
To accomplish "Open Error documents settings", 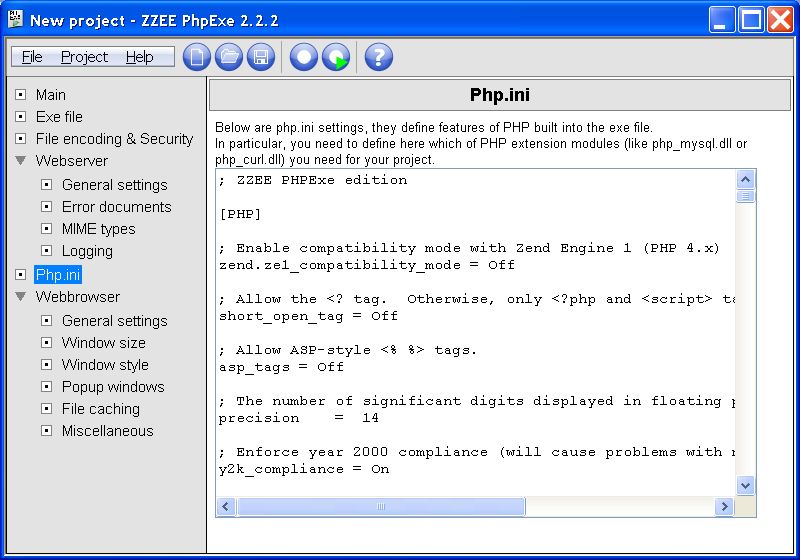I will tap(116, 207).
